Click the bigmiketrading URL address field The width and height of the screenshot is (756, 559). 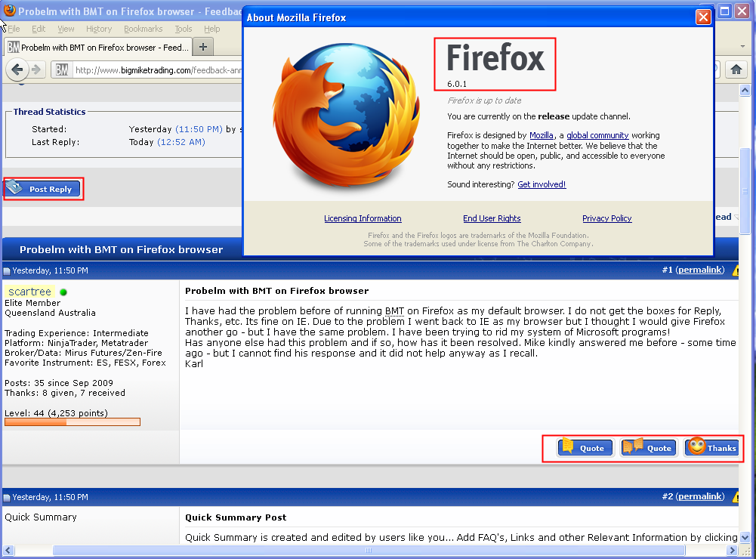(x=157, y=70)
